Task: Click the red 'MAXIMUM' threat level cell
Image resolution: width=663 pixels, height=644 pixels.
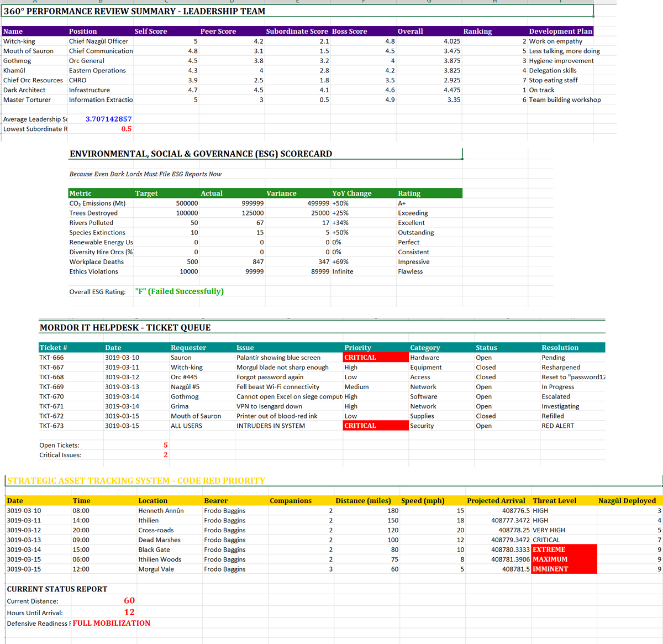Action: pyautogui.click(x=564, y=559)
